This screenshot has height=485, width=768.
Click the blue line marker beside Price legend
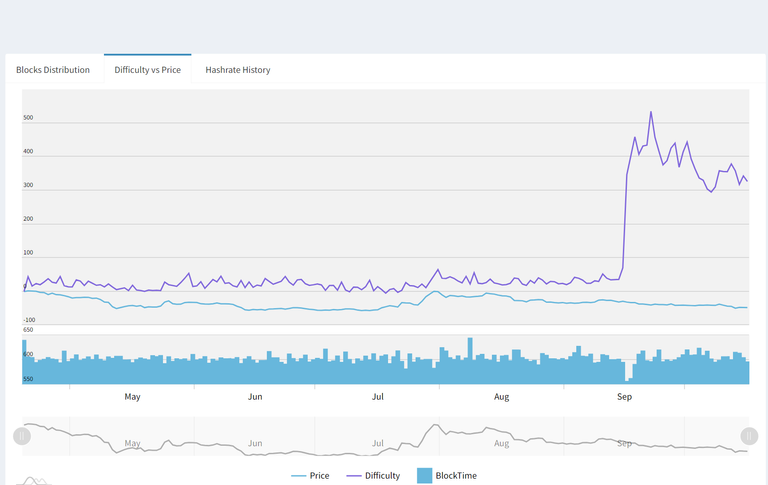(298, 476)
